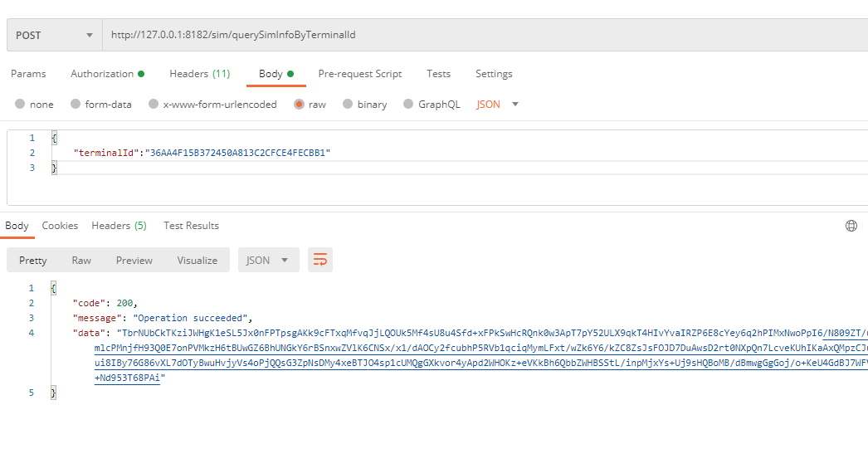Switch to the Params tab

pos(28,74)
